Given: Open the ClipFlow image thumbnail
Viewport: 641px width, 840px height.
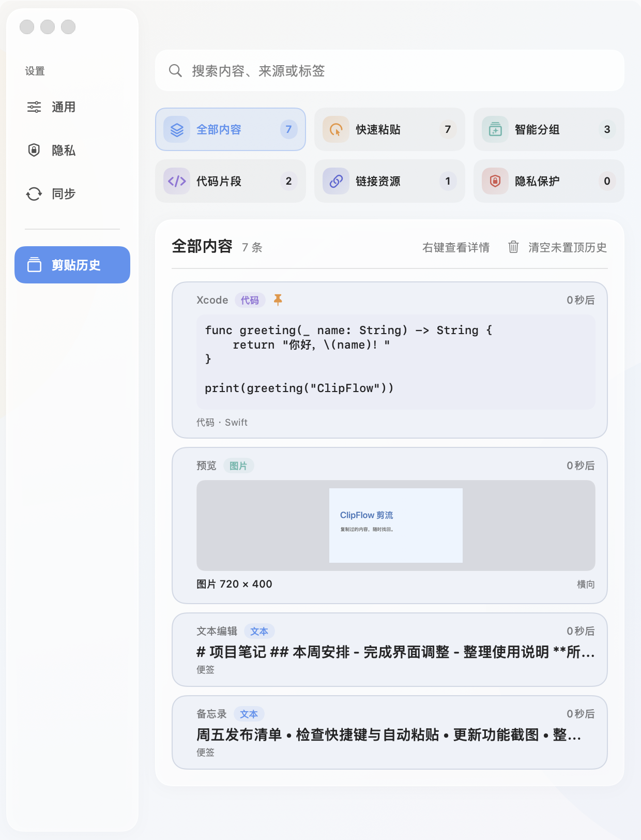Looking at the screenshot, I should [x=396, y=526].
